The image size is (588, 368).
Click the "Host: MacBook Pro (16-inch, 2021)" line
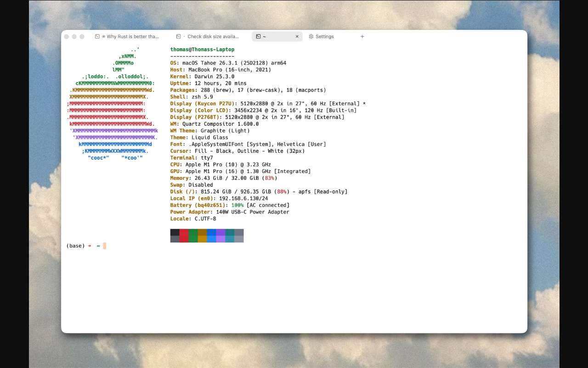pos(220,70)
